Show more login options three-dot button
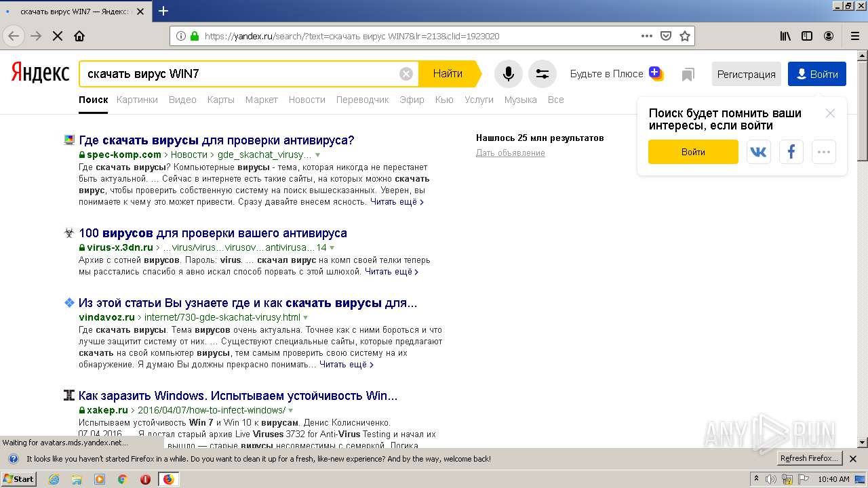Image resolution: width=868 pixels, height=488 pixels. [824, 152]
